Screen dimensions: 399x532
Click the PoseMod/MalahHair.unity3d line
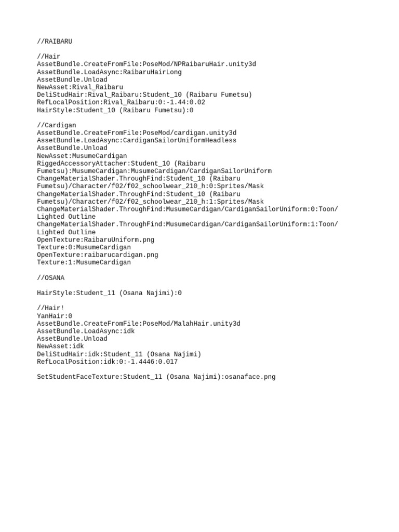pyautogui.click(x=139, y=324)
